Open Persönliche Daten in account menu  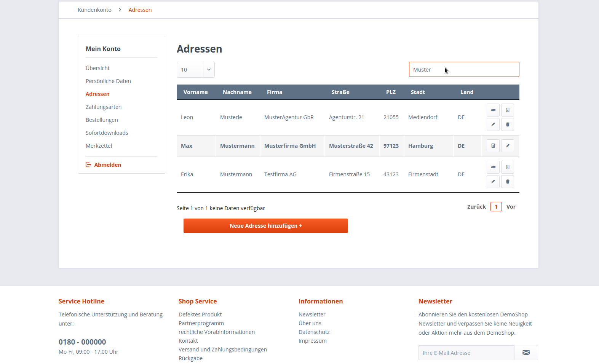coord(108,81)
